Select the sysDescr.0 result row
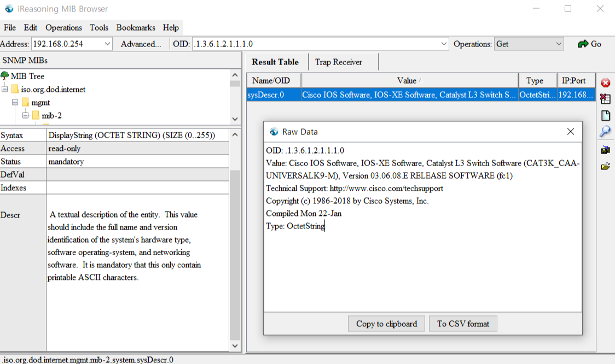Screen dimensions: 615x364 tap(421, 95)
